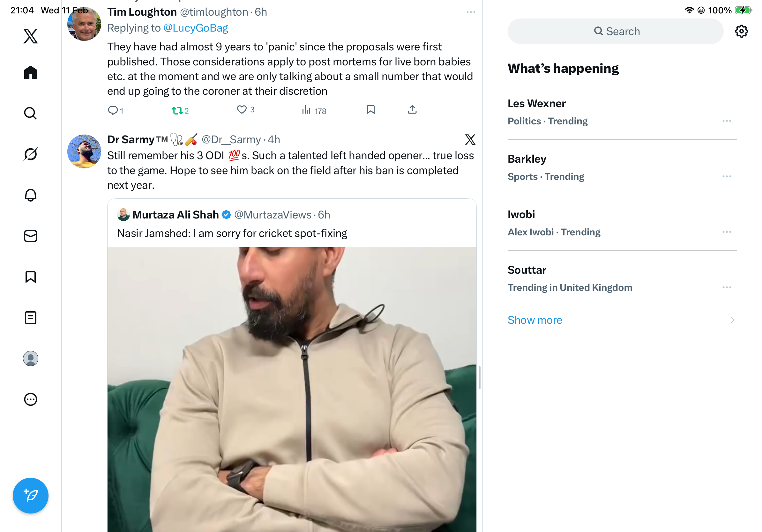Click the feed scrollbar handle
762x532 pixels.
(479, 377)
